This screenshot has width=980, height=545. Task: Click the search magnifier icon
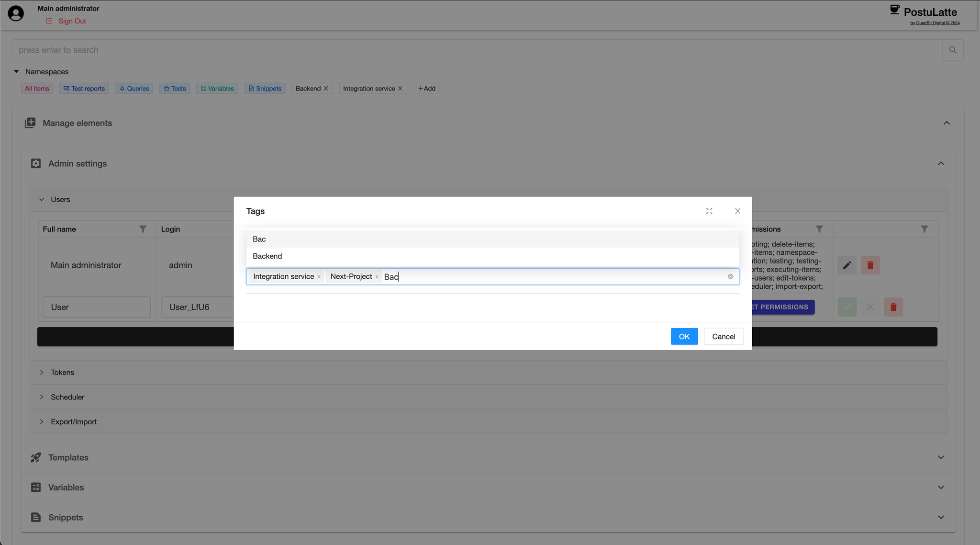pyautogui.click(x=953, y=50)
